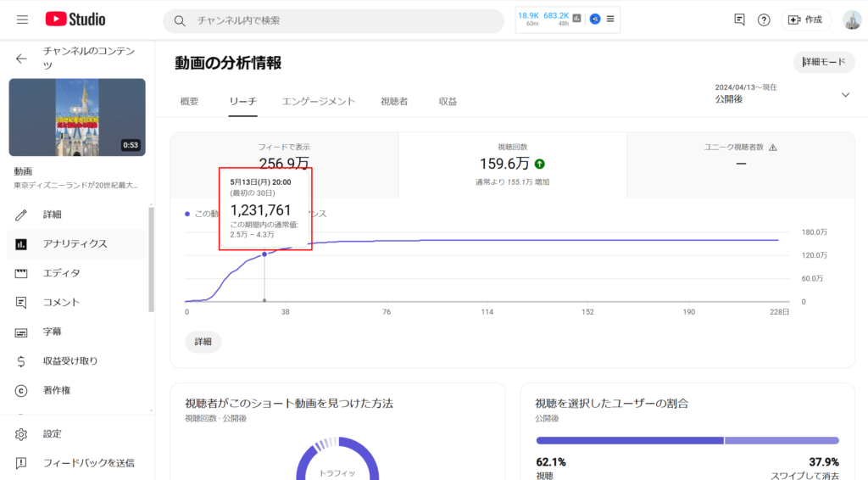Click the back arrow to channel content
The image size is (868, 480).
coord(21,59)
